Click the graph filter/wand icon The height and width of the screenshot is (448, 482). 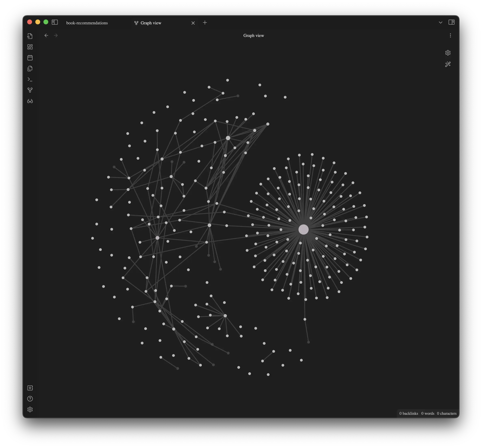[448, 64]
